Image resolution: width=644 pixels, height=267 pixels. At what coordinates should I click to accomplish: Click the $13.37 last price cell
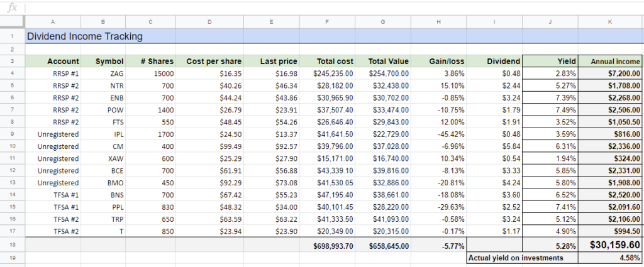coord(272,134)
